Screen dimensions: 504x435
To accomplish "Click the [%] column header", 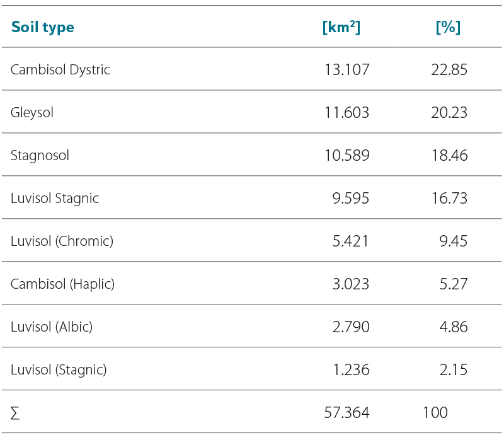I will click(448, 27).
